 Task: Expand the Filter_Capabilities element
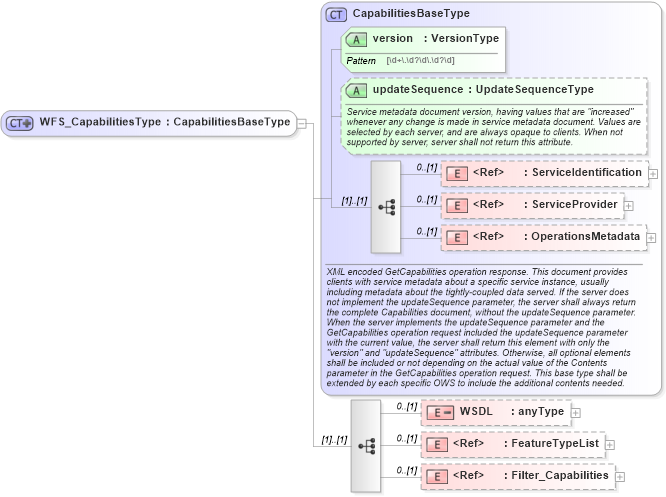(620, 477)
